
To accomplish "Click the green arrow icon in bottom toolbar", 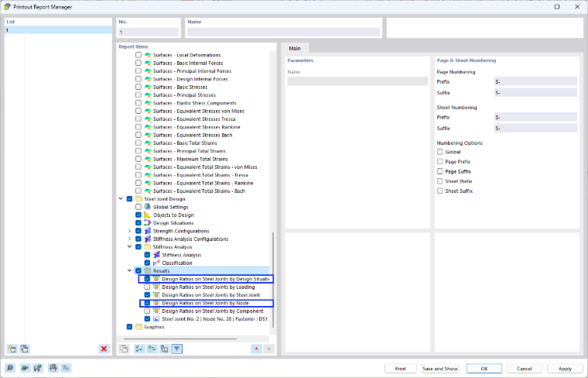I will pos(25,368).
